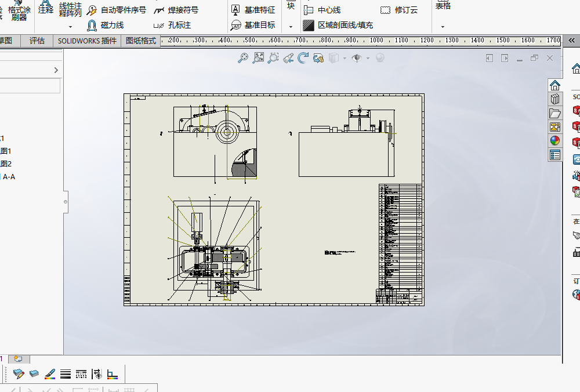Switch to Sheet Format (图纸格式) tab
This screenshot has width=580, height=392.
(141, 41)
